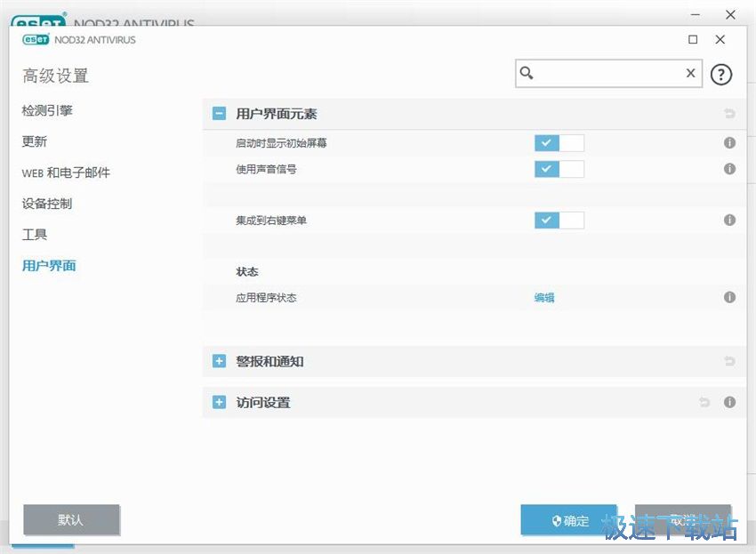This screenshot has width=756, height=554.
Task: Collapse the 用户界面元素 section
Action: [219, 114]
